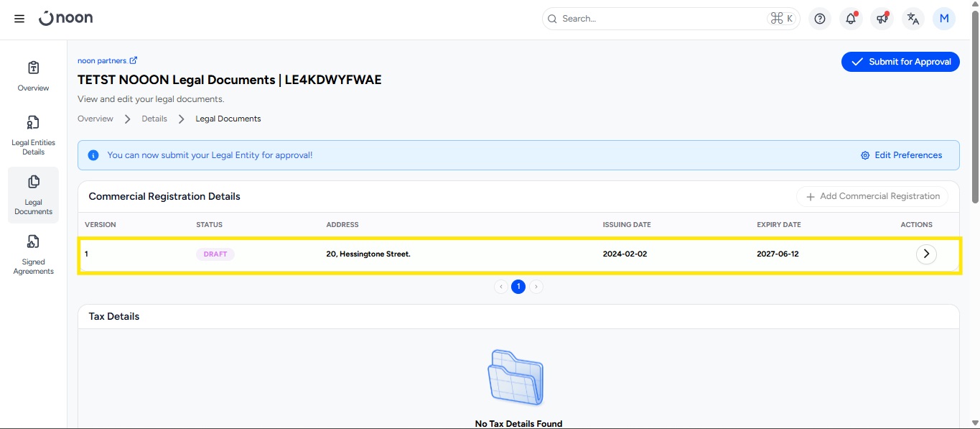Open the help question mark icon

tap(820, 19)
